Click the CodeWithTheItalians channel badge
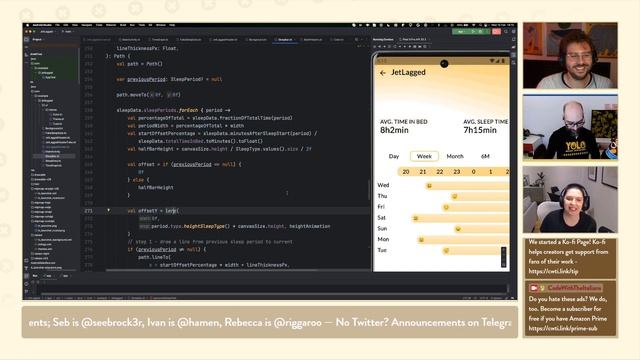Viewport: 640px width, 360px height. (565, 288)
